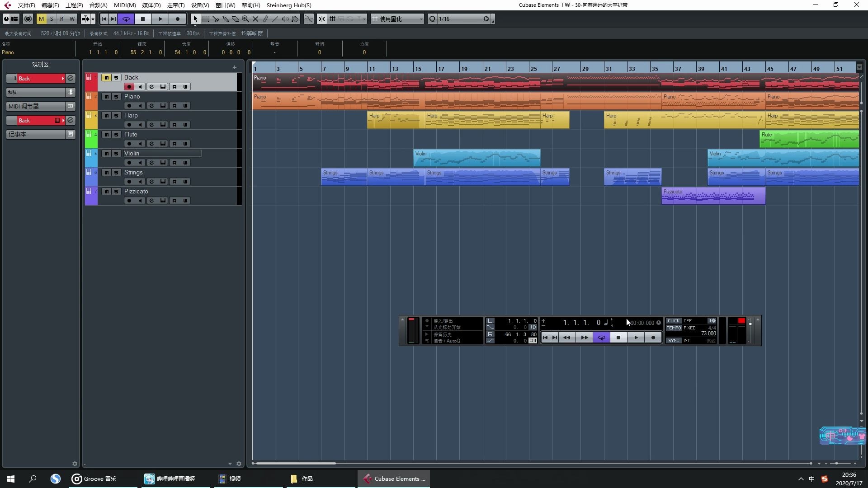Open 走带(T) menu
The width and height of the screenshot is (868, 488).
(x=176, y=5)
